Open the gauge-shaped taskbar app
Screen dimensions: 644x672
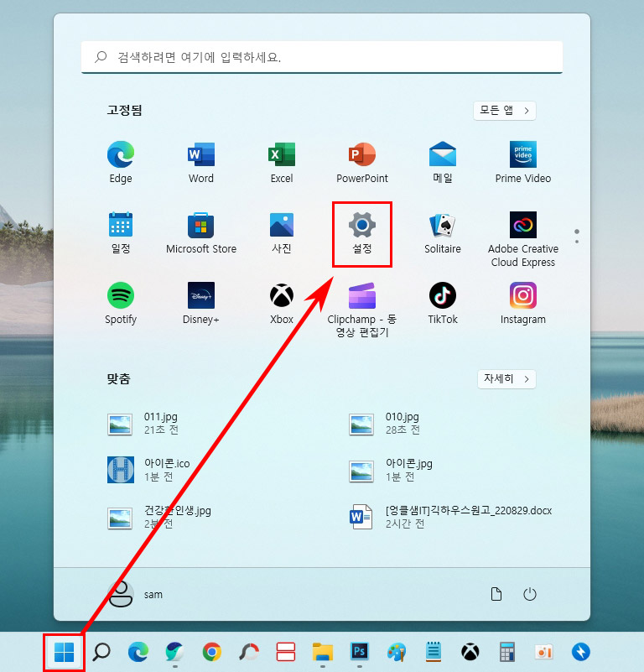coord(249,652)
